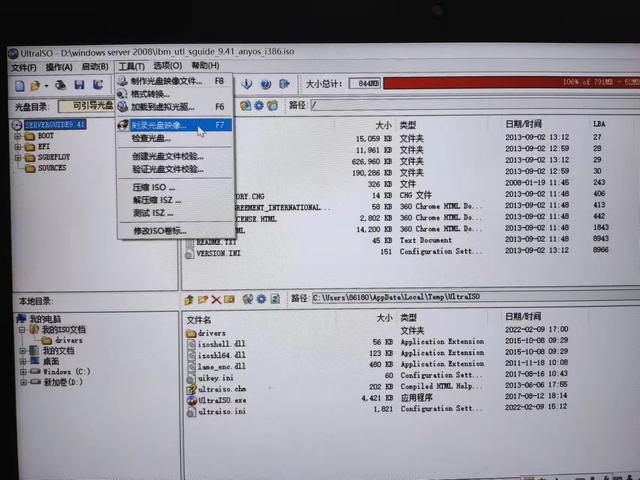This screenshot has height=480, width=640.
Task: Click the Open file toolbar icon
Action: (36, 85)
